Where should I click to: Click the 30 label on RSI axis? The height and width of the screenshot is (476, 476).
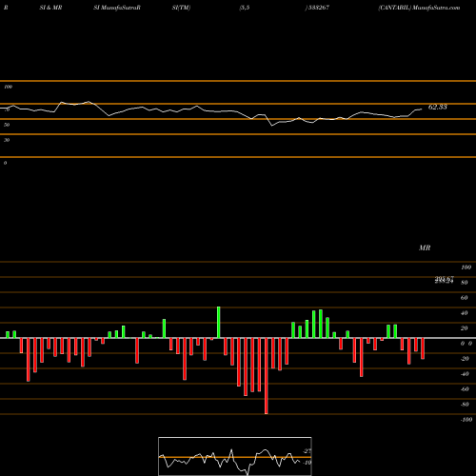(x=7, y=140)
